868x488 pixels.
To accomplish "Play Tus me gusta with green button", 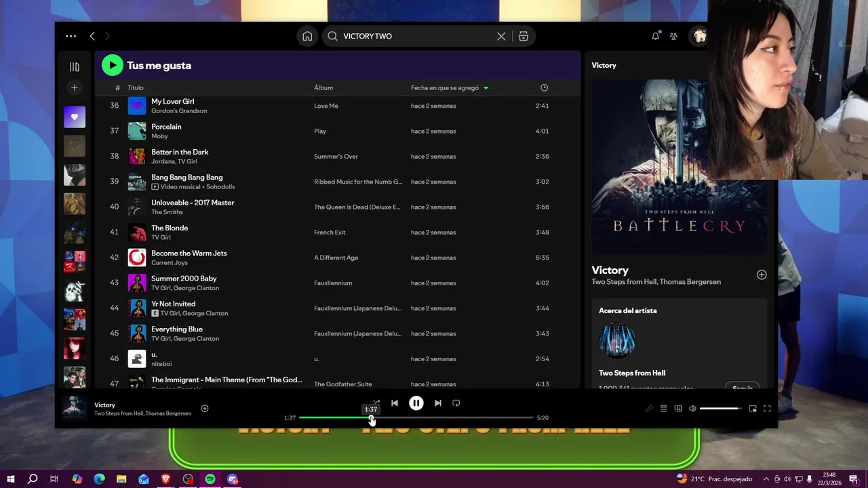I will pos(112,65).
